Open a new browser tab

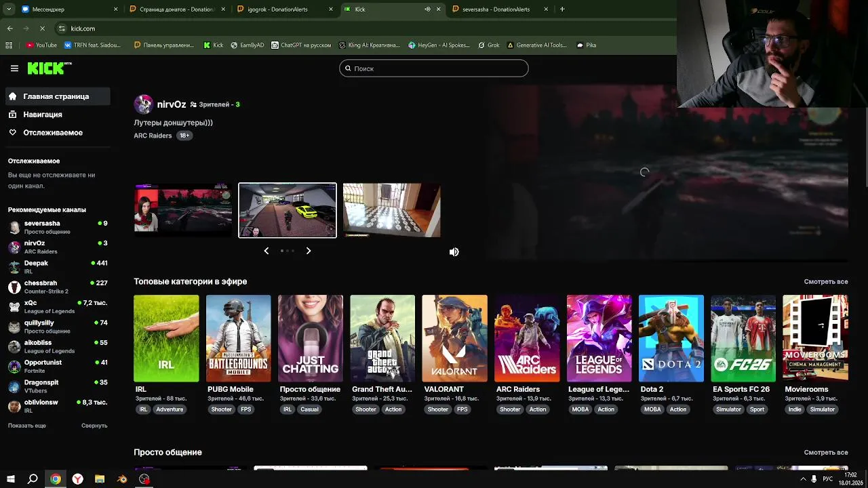pos(562,9)
